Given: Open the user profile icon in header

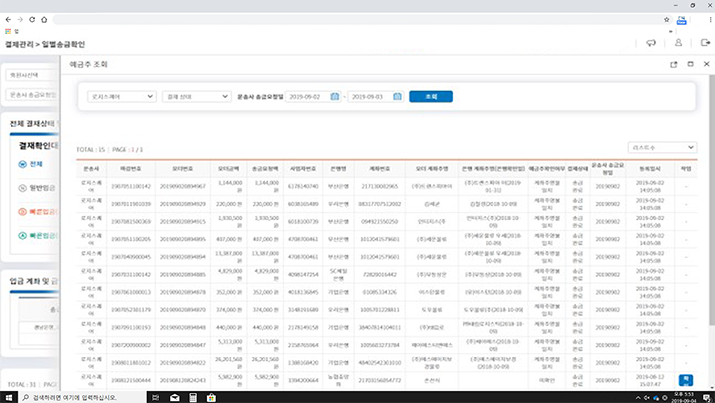Looking at the screenshot, I should point(679,42).
